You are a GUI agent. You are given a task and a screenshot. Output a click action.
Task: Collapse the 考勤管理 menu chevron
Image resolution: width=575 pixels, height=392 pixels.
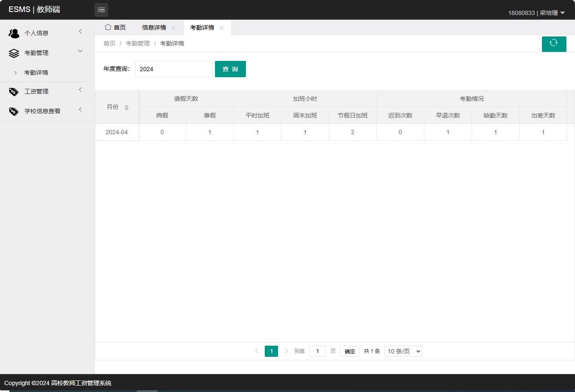pyautogui.click(x=80, y=51)
